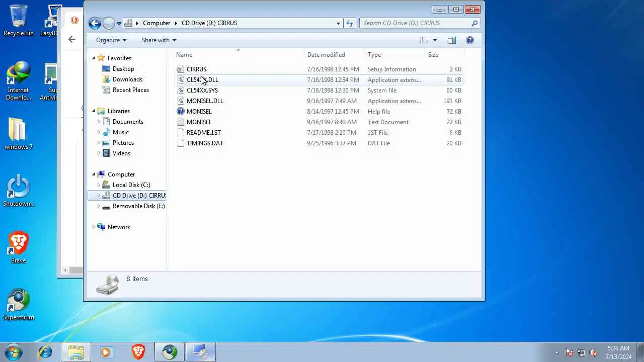Open Removable Disk (E:)
Screen dimensions: 644x362
pos(138,206)
